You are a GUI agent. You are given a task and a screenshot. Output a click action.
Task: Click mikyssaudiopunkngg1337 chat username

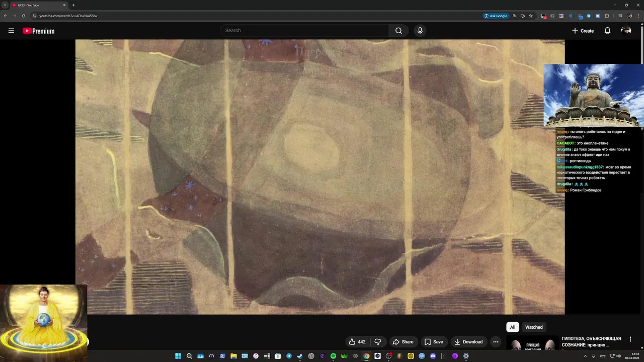[580, 167]
